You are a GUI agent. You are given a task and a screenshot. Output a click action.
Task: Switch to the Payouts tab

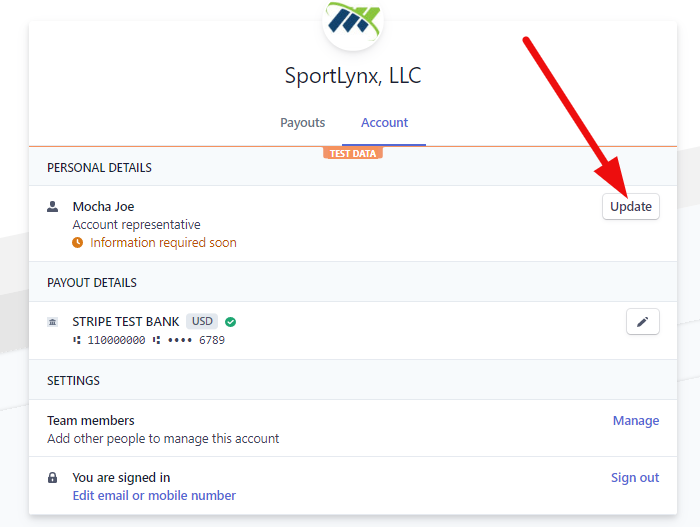click(x=303, y=122)
